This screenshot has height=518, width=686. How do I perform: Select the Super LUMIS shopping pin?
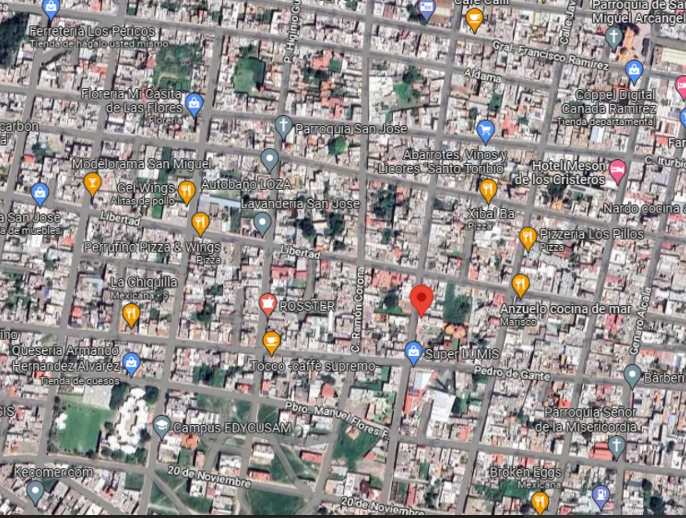(x=413, y=353)
